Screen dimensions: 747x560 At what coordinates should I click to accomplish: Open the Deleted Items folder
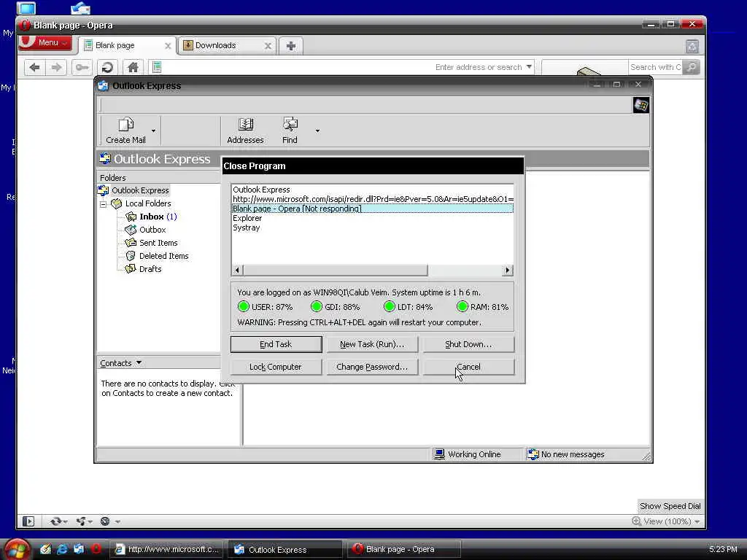click(x=164, y=256)
